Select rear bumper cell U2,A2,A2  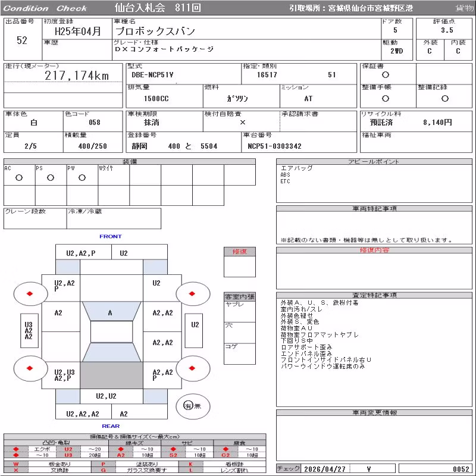point(83,412)
